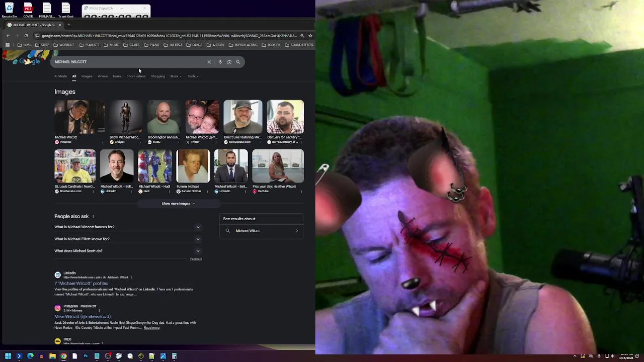Screen dimensions: 644x362
Task: Start voice search with the microphone icon
Action: (220, 62)
